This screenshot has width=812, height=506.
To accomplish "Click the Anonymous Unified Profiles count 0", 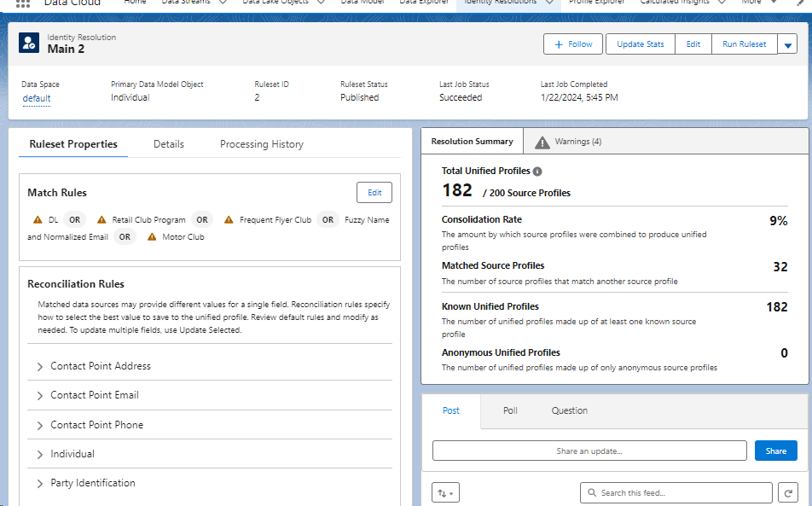I will coord(784,353).
